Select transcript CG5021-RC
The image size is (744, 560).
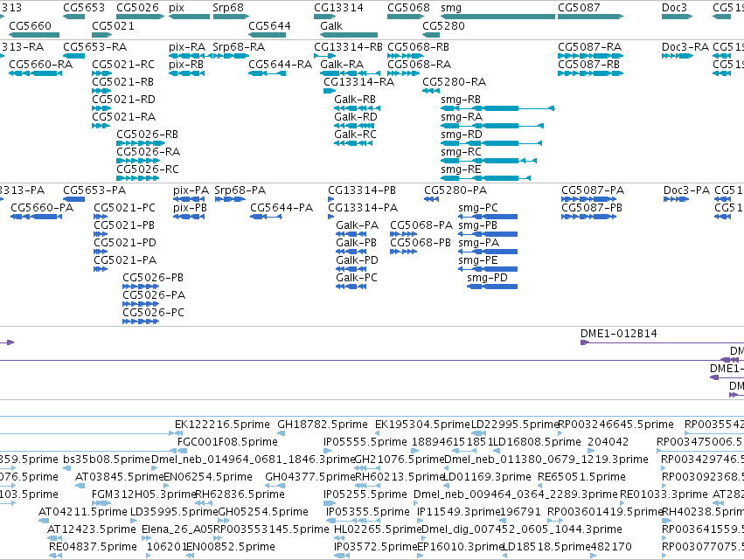(102, 73)
